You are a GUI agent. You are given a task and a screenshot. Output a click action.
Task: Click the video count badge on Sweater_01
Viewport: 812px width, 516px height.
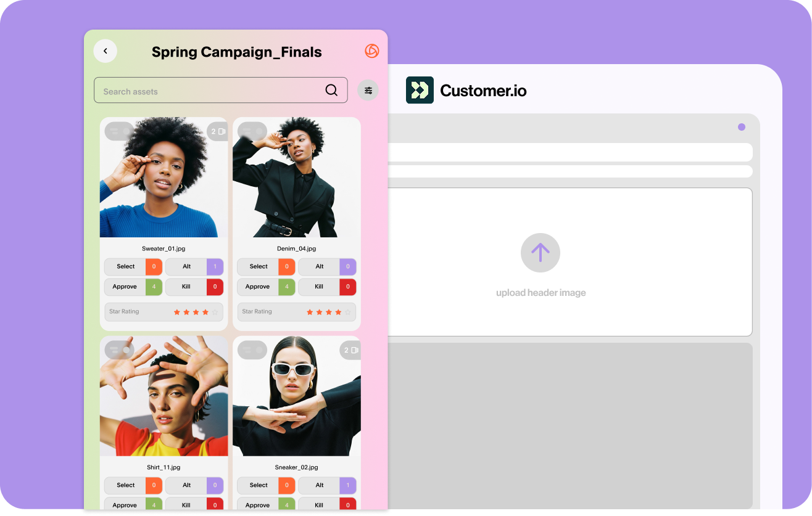point(218,131)
